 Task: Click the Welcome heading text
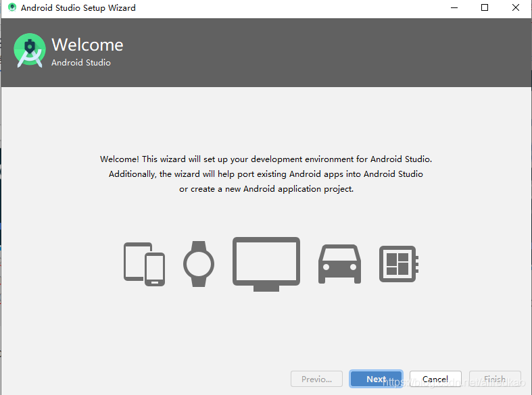87,45
